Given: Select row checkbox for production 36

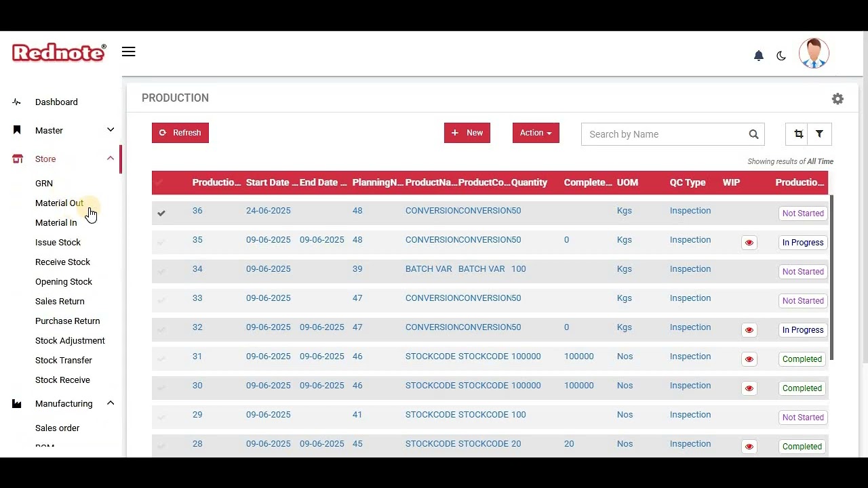Looking at the screenshot, I should point(161,213).
